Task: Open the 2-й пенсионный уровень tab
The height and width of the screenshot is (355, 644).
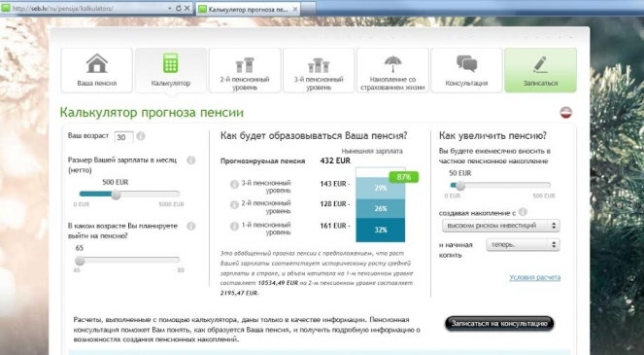Action: click(245, 70)
